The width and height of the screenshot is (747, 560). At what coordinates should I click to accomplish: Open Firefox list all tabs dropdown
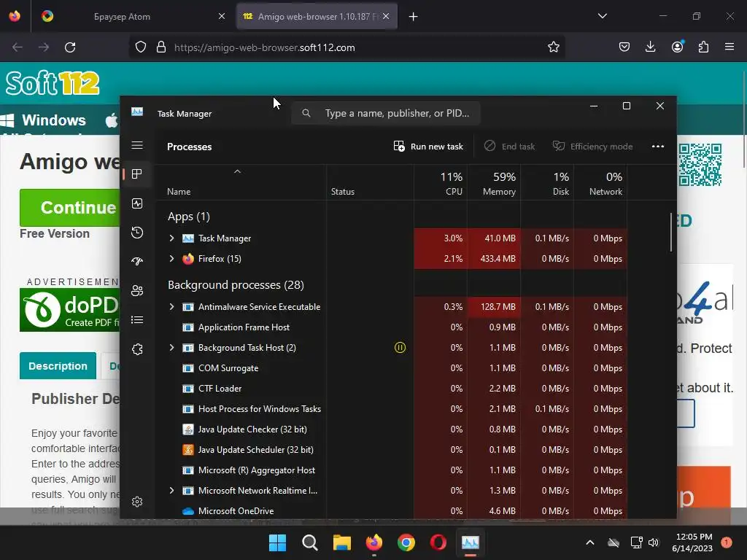coord(602,16)
